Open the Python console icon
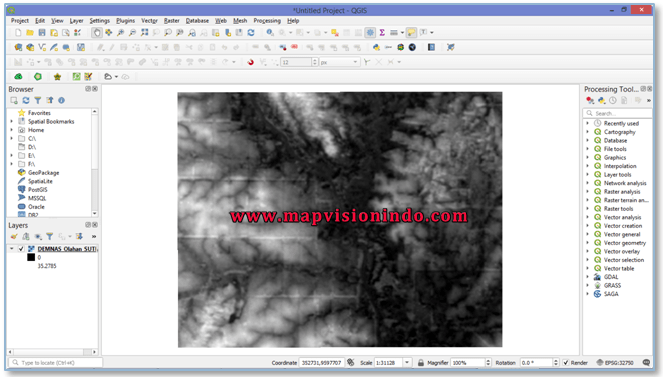Image resolution: width=663 pixels, height=377 pixels. [376, 47]
